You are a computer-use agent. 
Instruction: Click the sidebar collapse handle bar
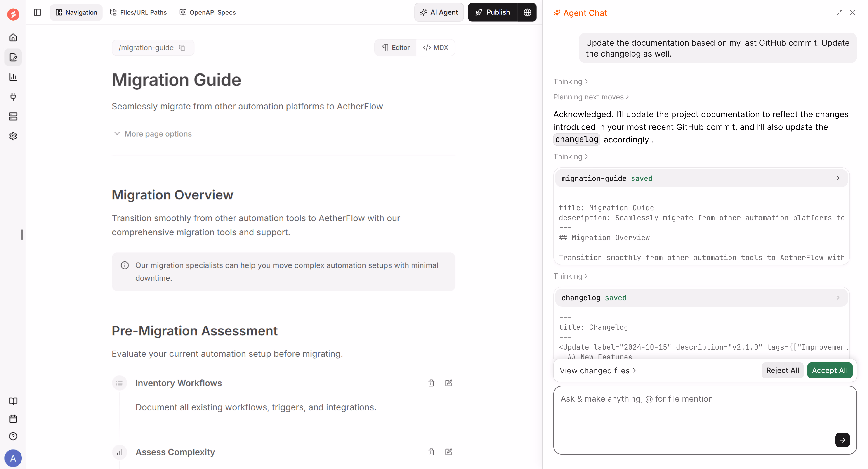click(22, 235)
